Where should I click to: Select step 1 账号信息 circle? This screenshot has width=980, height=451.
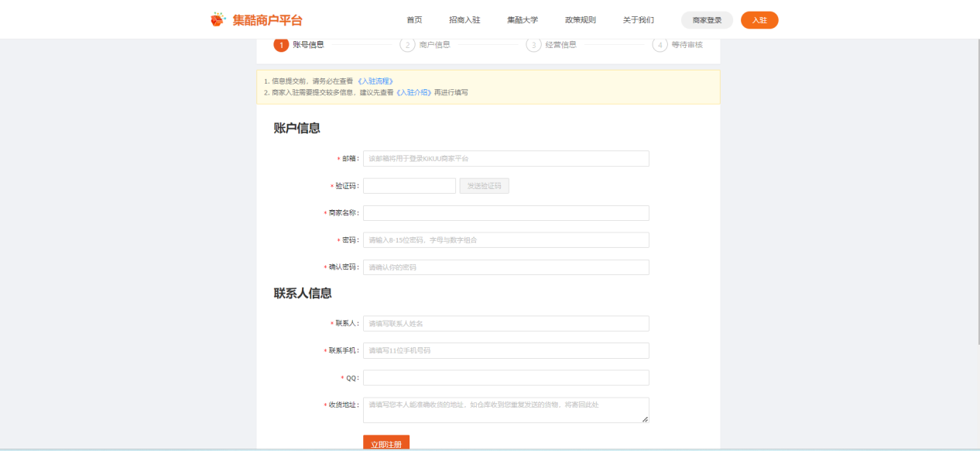pyautogui.click(x=281, y=45)
